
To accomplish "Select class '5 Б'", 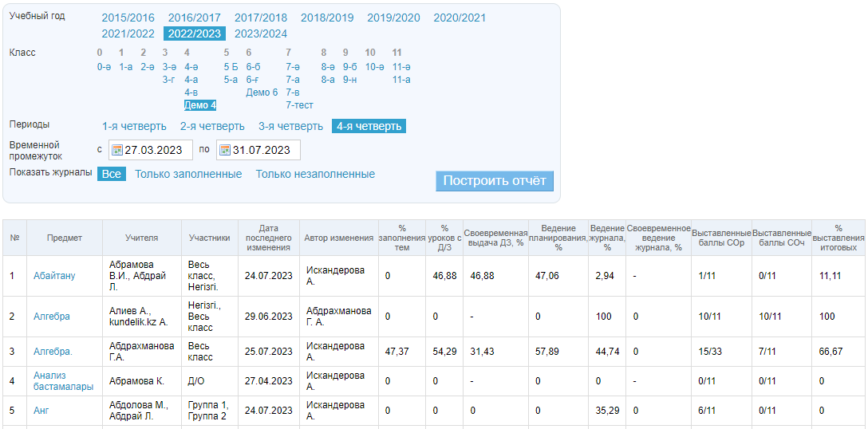I will pyautogui.click(x=231, y=67).
